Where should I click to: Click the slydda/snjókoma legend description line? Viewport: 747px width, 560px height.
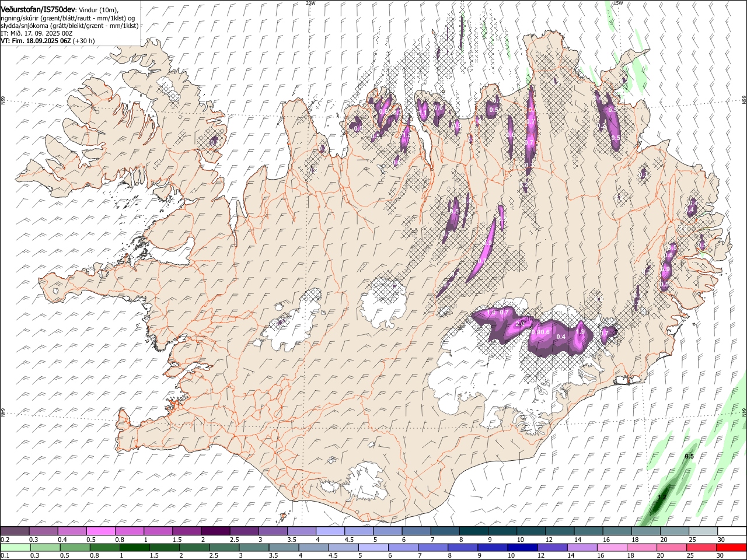(x=69, y=26)
